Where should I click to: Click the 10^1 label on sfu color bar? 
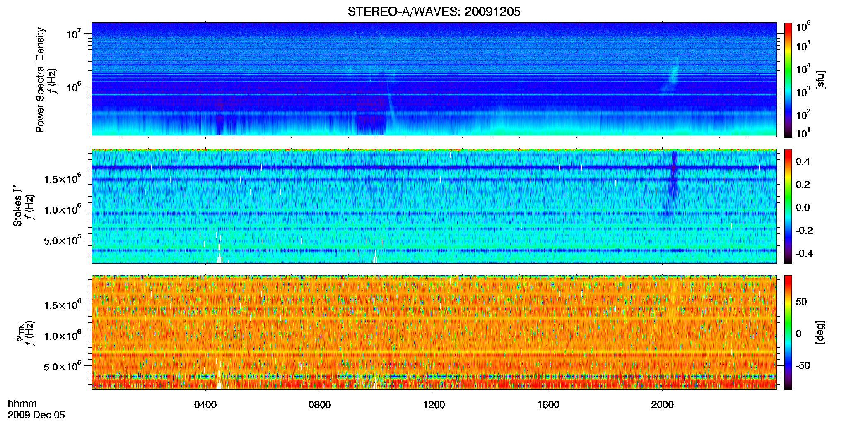803,133
